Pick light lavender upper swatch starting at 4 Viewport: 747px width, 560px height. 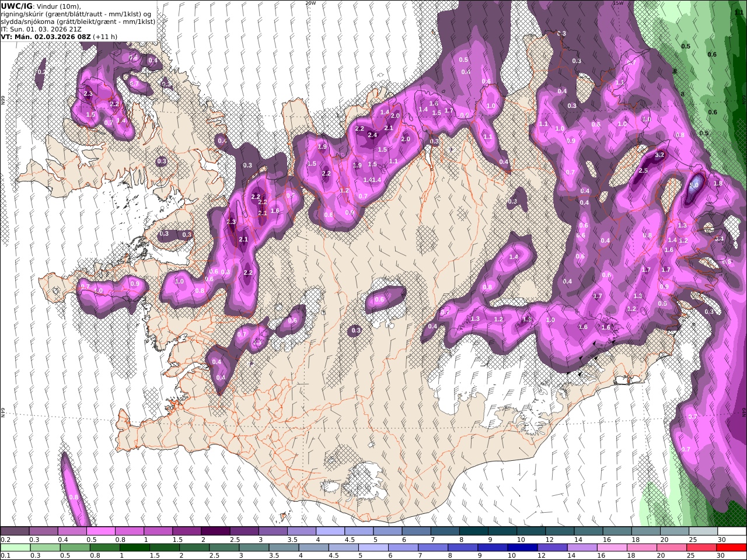coord(330,531)
